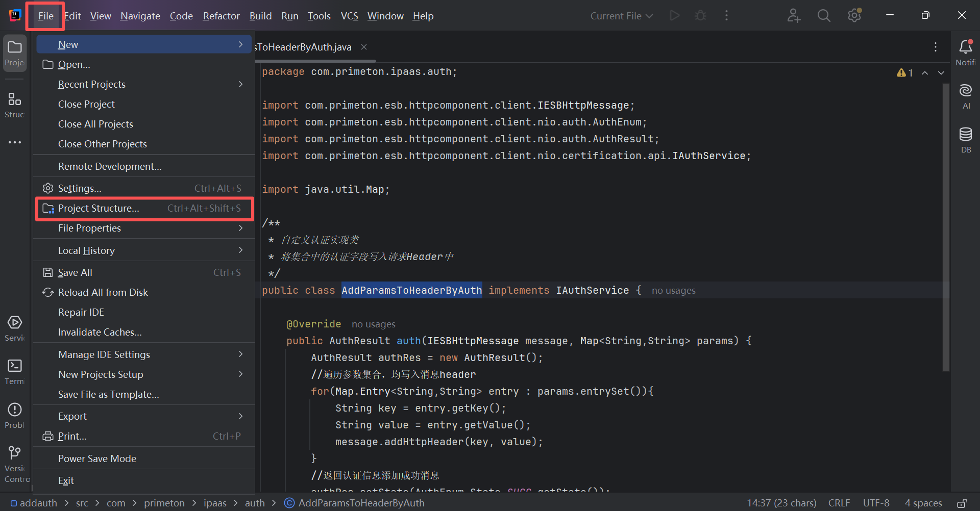Open the Terminal tool window

(15, 372)
